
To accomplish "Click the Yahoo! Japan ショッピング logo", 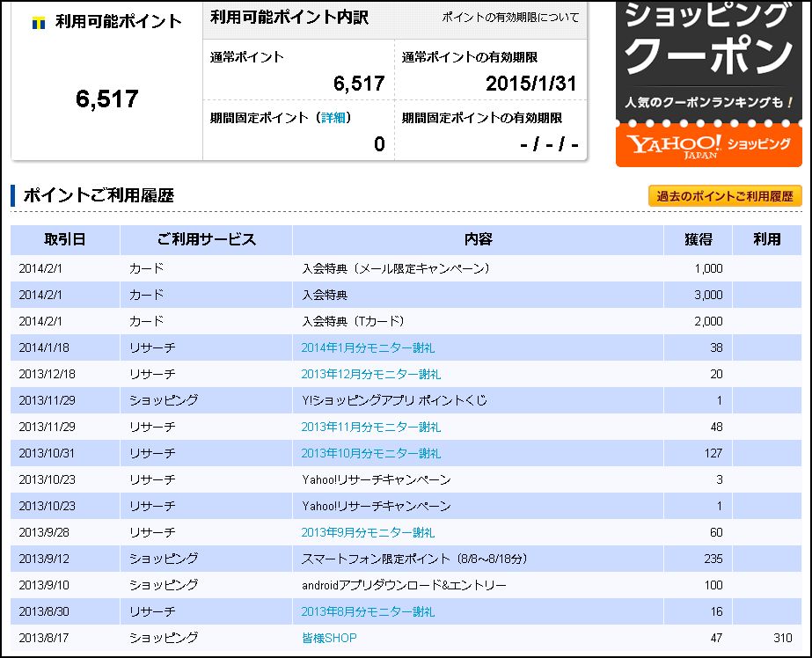I will coord(708,145).
